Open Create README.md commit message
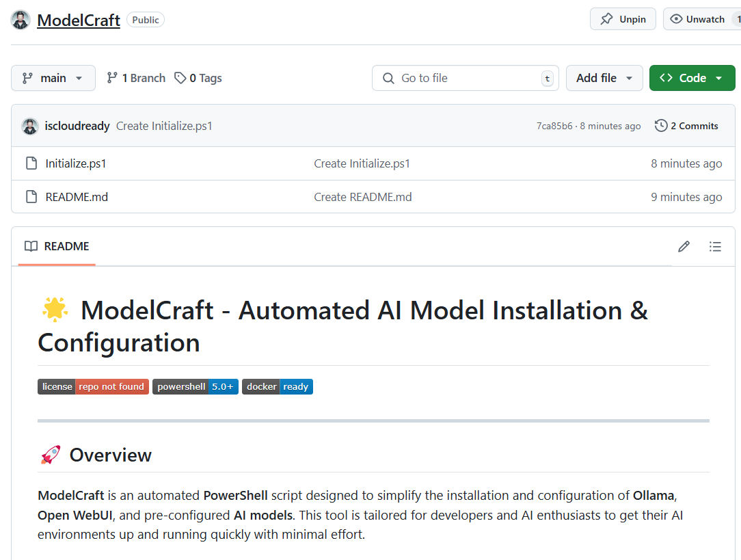741x560 pixels. coord(363,197)
